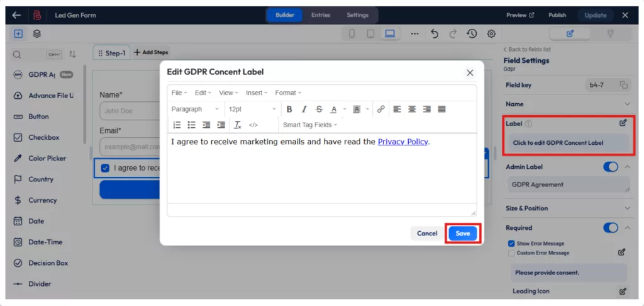
Task: Collapse the Required section chevron
Action: [627, 227]
